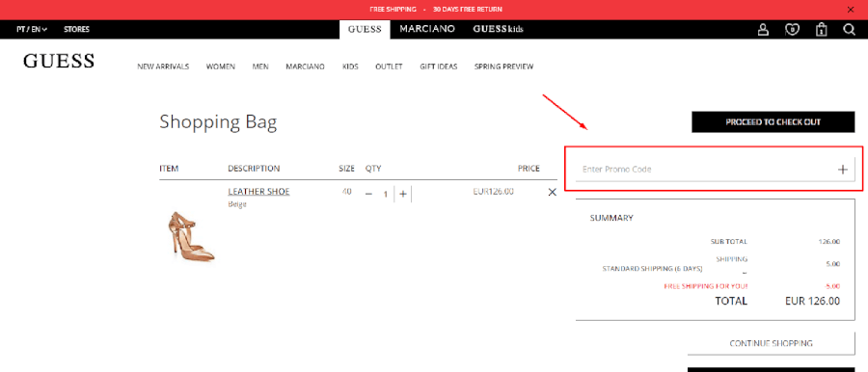This screenshot has width=868, height=372.
Task: Increase Leather Shoe quantity with plus
Action: coord(403,194)
